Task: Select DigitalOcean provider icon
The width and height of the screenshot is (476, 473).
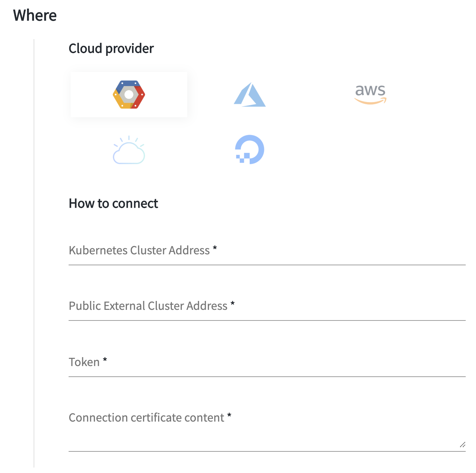Action: point(250,150)
